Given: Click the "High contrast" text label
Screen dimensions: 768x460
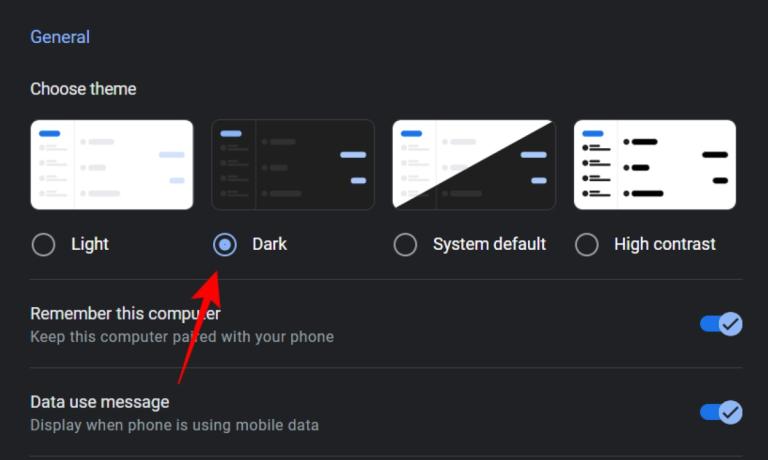Looking at the screenshot, I should pyautogui.click(x=665, y=244).
